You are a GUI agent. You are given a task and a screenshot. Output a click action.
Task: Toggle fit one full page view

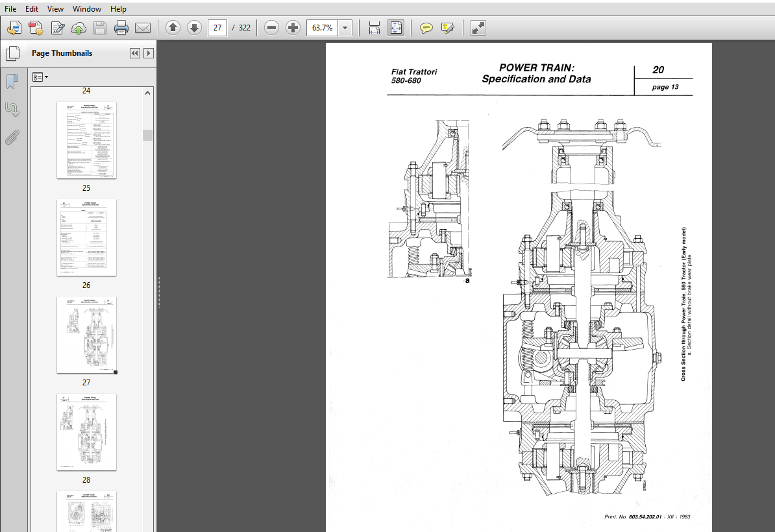click(396, 28)
